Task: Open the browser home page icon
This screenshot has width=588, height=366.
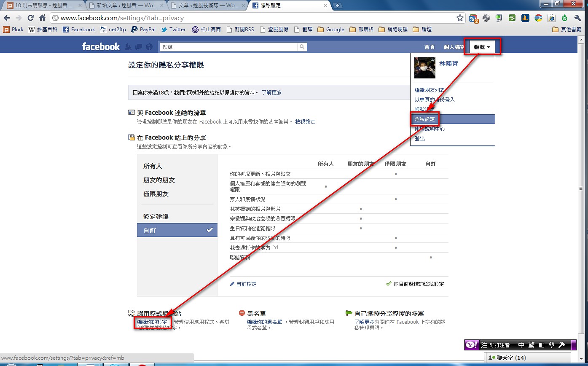Action: click(x=42, y=18)
